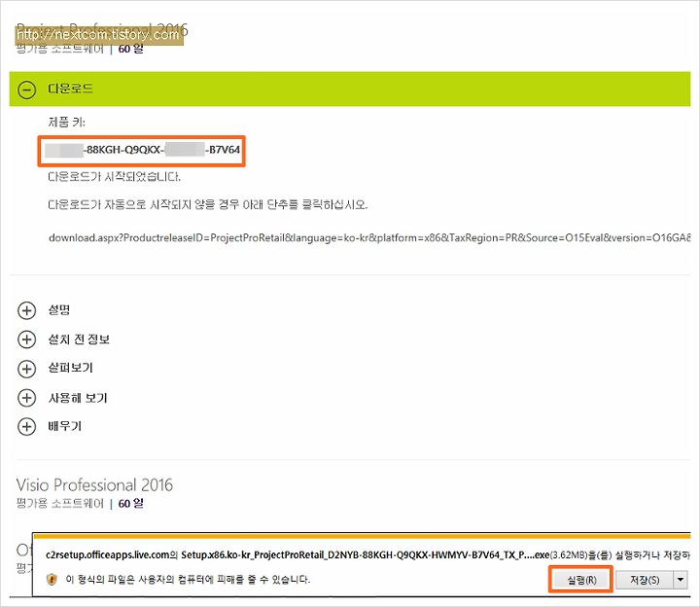Expand the 사용해 보기 section
Screen dimensions: 700x607
27,398
